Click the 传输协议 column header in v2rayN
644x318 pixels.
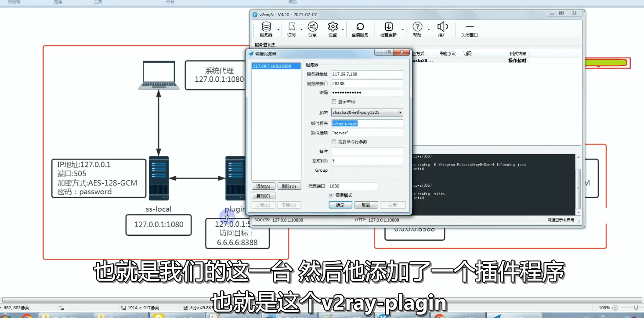(447, 54)
